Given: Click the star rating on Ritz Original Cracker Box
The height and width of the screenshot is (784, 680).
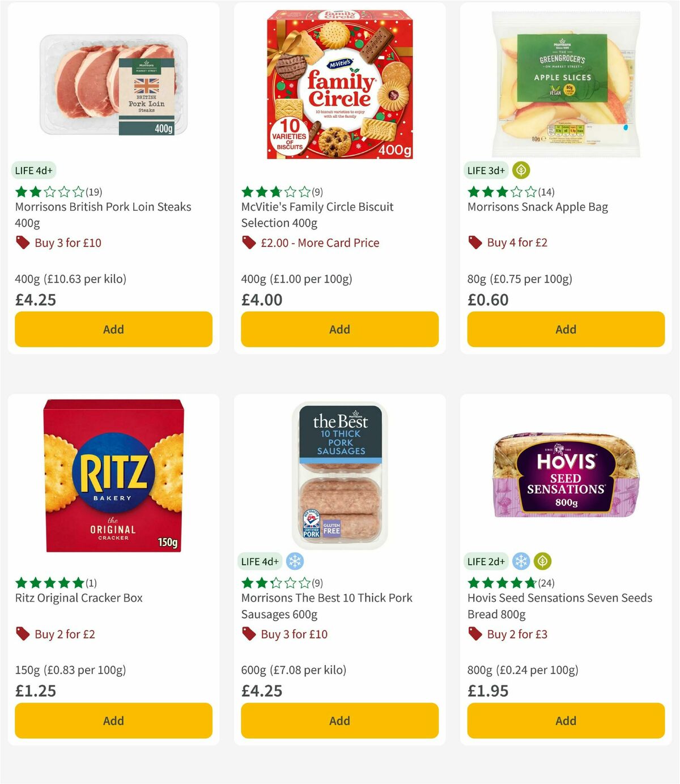Looking at the screenshot, I should [49, 582].
